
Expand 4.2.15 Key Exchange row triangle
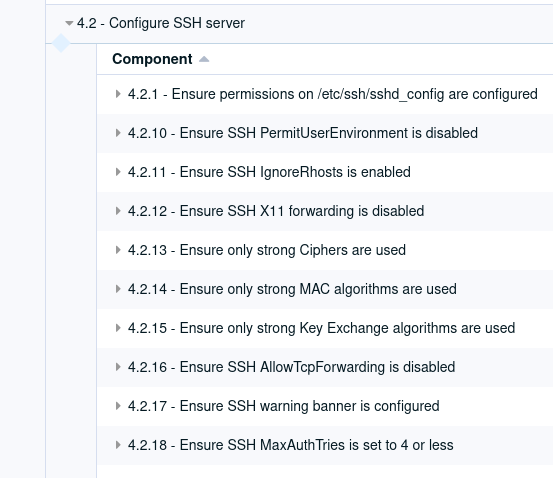point(118,328)
